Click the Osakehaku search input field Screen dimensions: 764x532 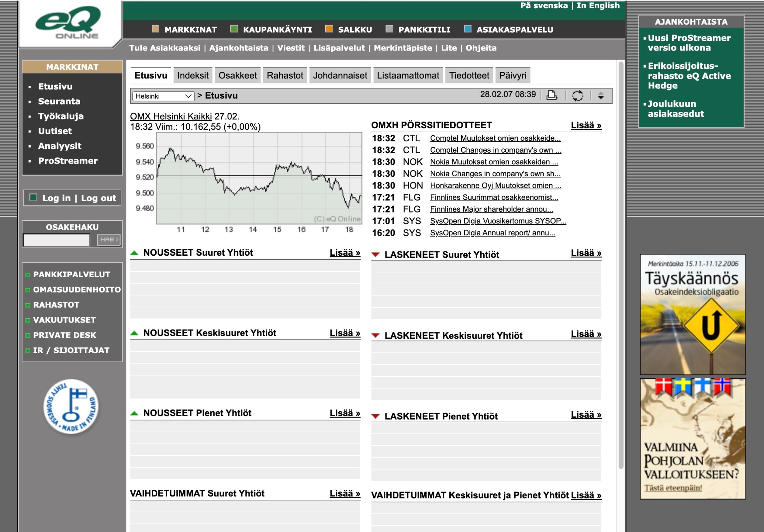57,239
